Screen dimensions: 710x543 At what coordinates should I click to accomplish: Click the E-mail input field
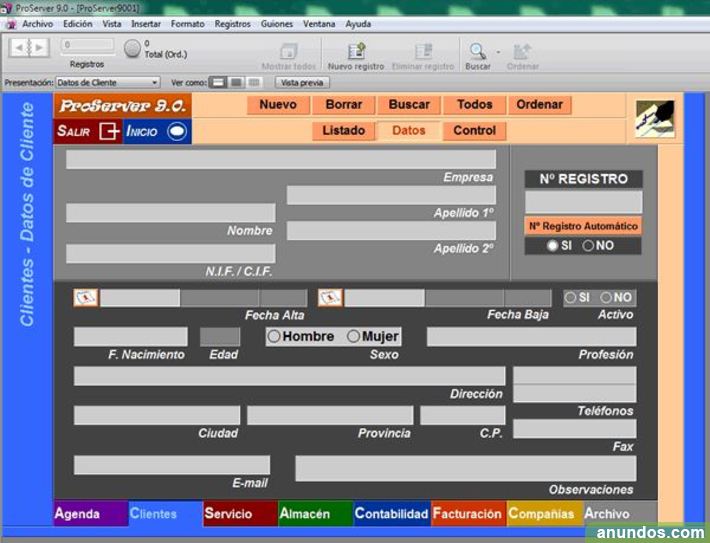point(172,465)
